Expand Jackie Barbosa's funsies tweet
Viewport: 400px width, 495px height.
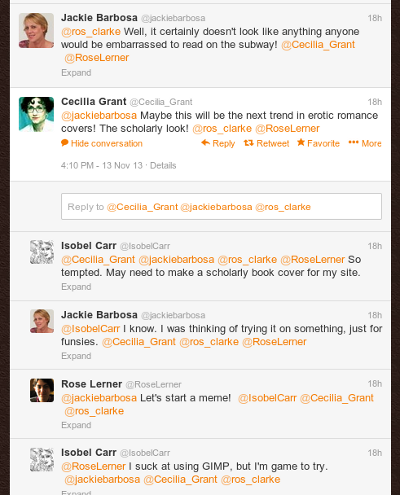76,356
